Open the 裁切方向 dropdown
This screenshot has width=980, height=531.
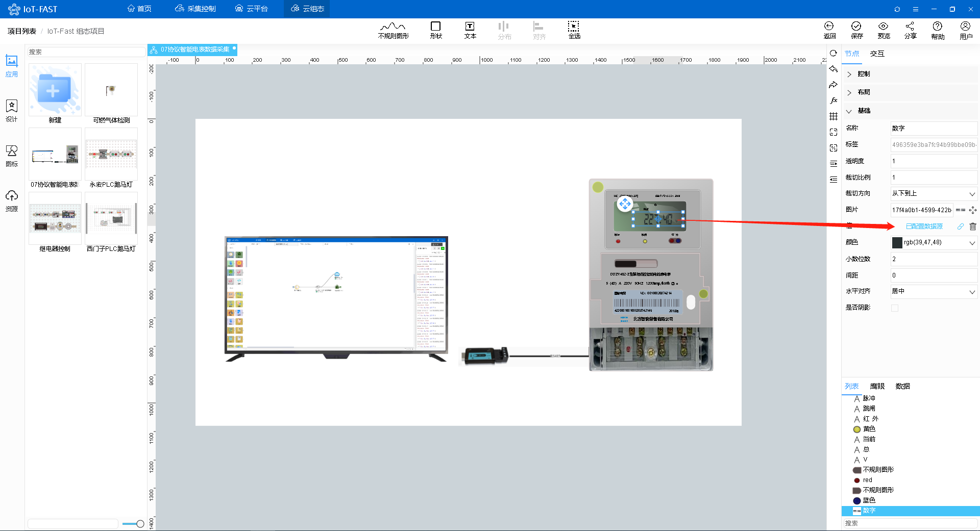[x=934, y=194]
